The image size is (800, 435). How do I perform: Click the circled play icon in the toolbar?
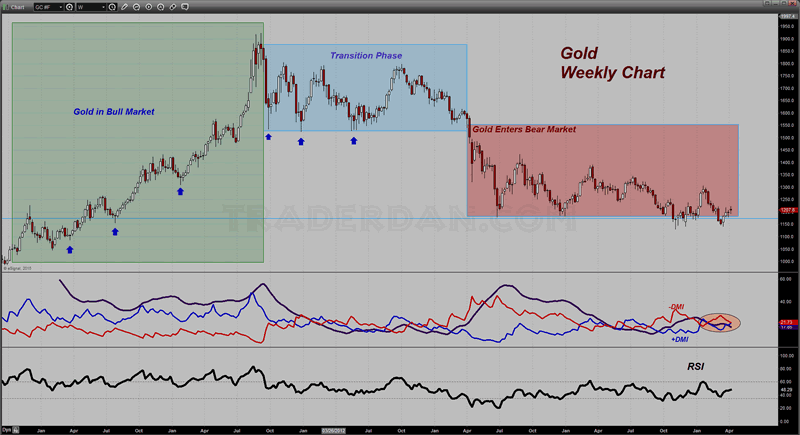tap(148, 7)
